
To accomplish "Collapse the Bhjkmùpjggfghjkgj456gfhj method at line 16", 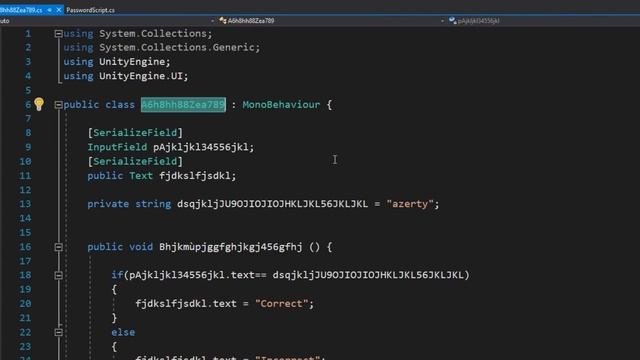I will click(x=58, y=247).
